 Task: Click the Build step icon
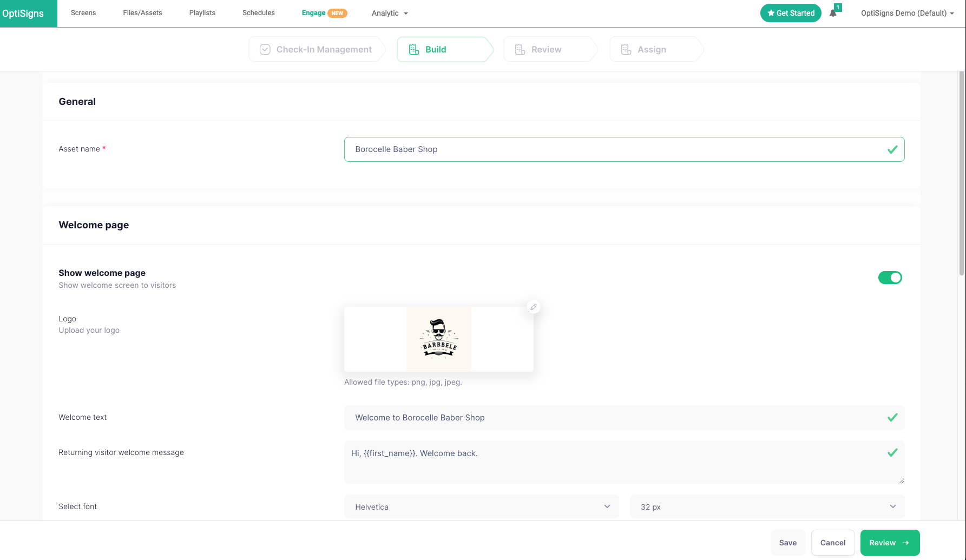[x=414, y=50]
